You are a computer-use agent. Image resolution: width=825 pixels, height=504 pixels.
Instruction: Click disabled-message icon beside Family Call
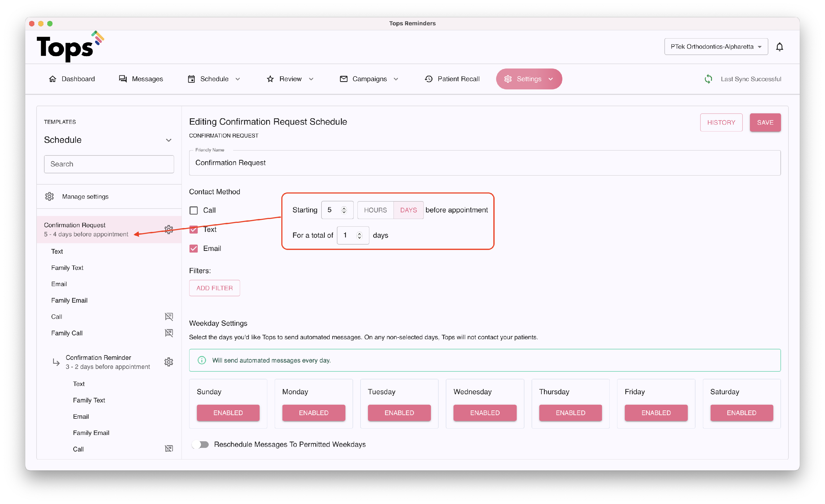point(169,333)
